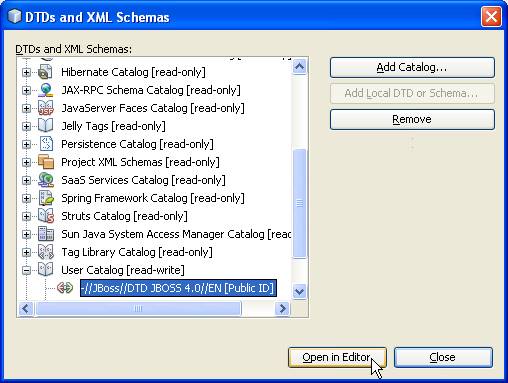
Task: Click the horizontal scrollbar left arrow
Action: (26, 308)
